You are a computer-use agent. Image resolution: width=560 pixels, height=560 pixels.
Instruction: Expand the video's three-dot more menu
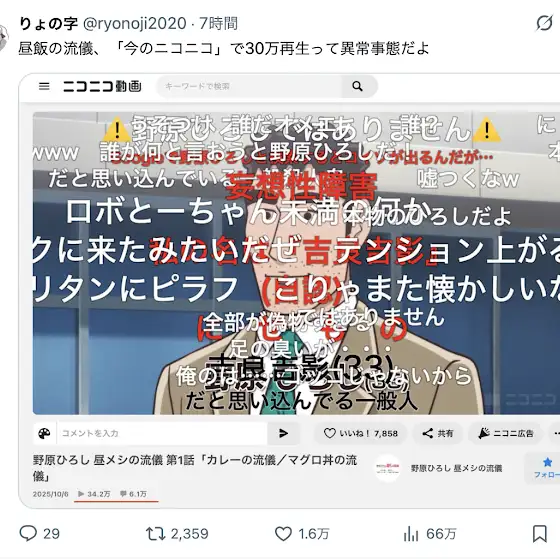[x=556, y=434]
